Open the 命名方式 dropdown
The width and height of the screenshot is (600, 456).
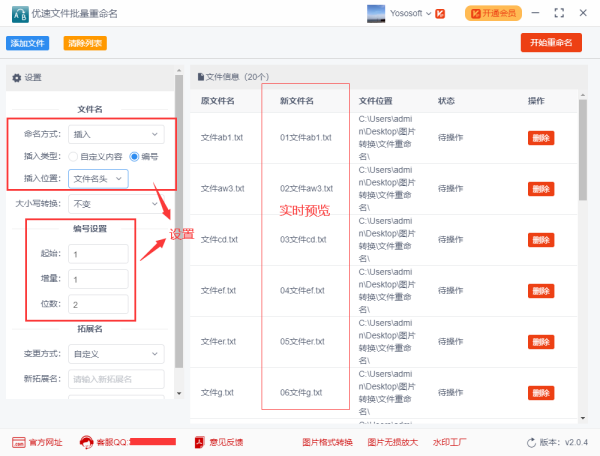click(x=116, y=133)
